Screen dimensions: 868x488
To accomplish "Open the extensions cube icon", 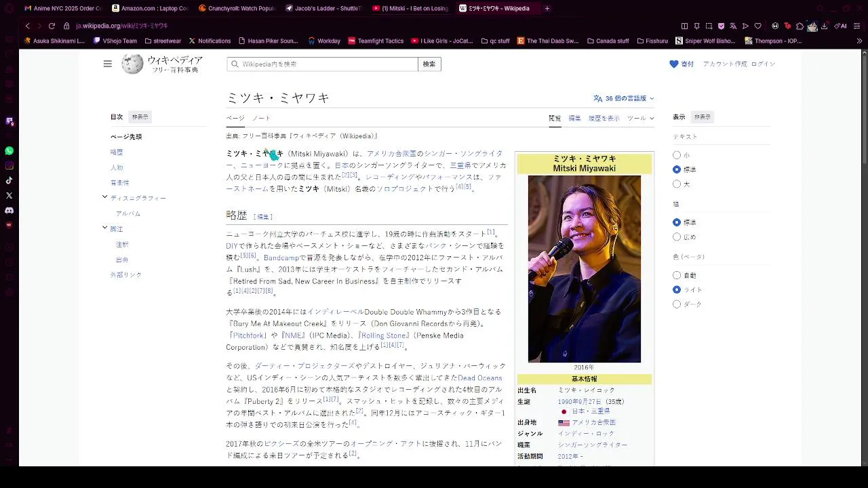I will [800, 26].
